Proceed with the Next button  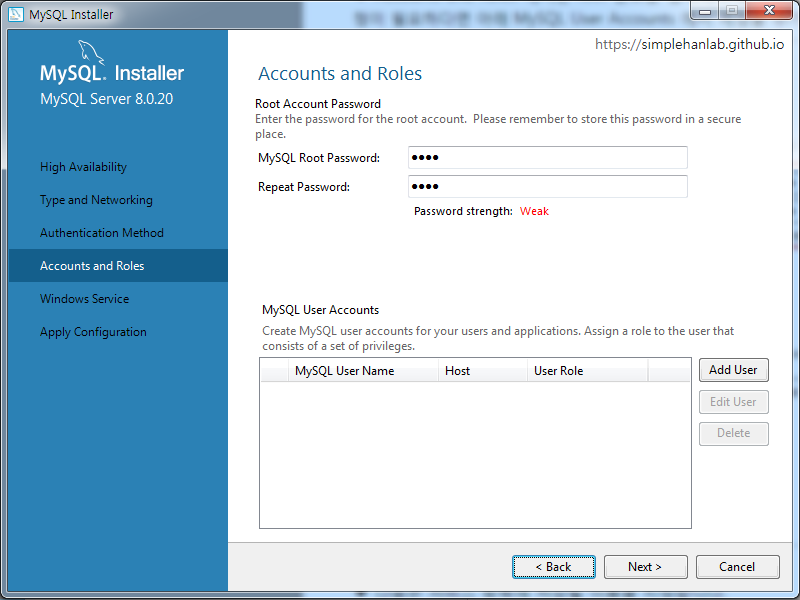tap(645, 567)
